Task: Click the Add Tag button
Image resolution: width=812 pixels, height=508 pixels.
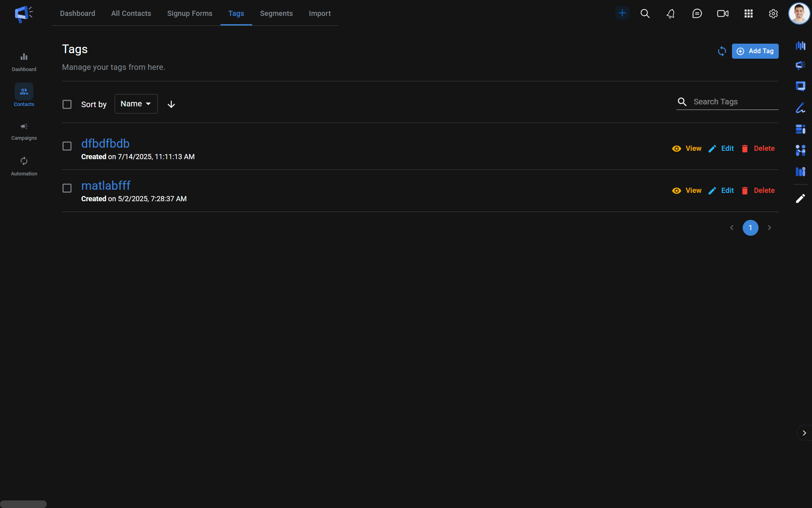Action: click(x=755, y=51)
